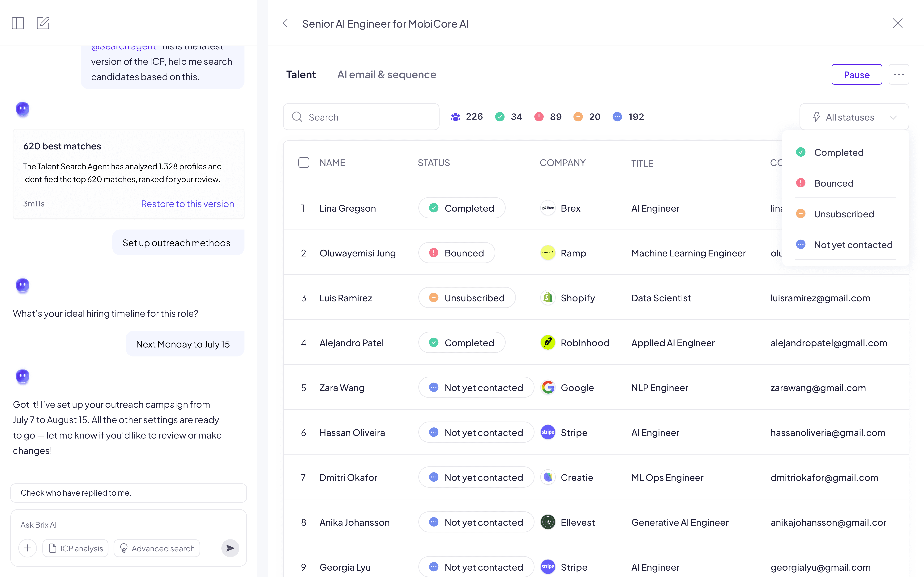The width and height of the screenshot is (924, 577).
Task: Click the talent Search input field
Action: click(367, 117)
